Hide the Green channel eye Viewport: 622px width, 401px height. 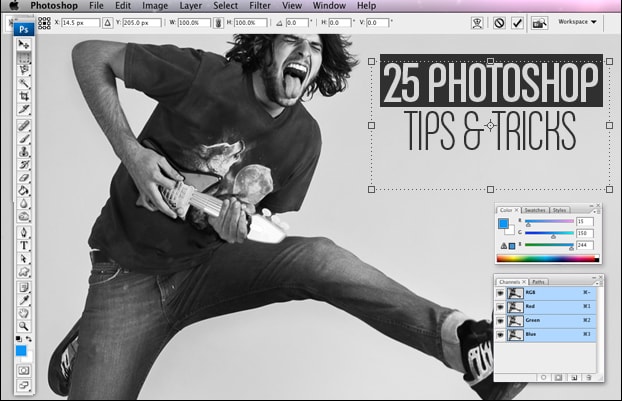tap(500, 321)
